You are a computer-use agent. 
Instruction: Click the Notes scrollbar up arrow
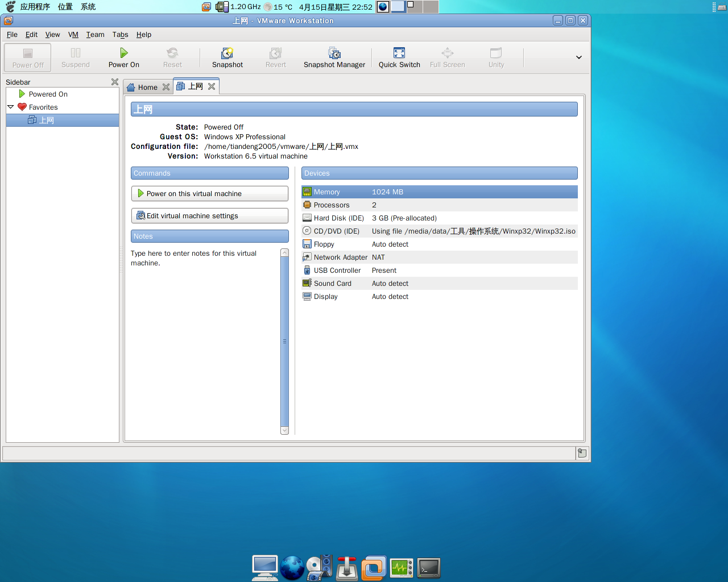[x=285, y=252]
